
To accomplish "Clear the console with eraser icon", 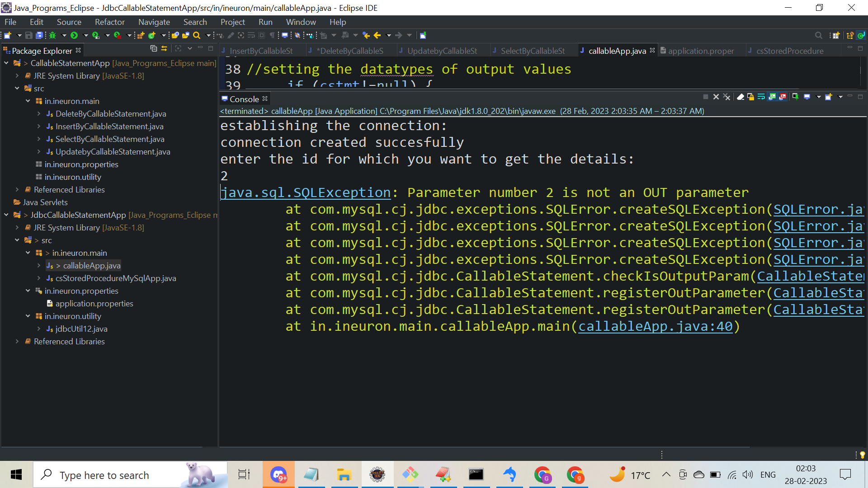I will click(740, 97).
